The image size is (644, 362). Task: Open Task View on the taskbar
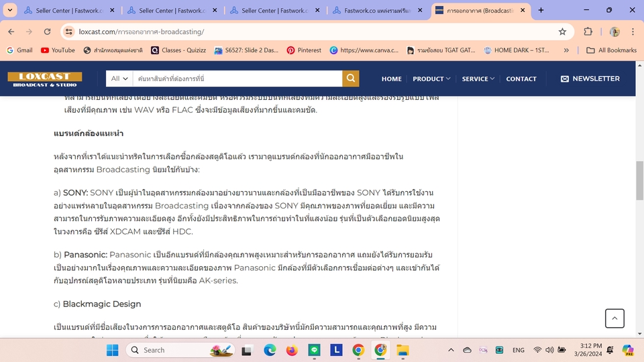click(246, 350)
